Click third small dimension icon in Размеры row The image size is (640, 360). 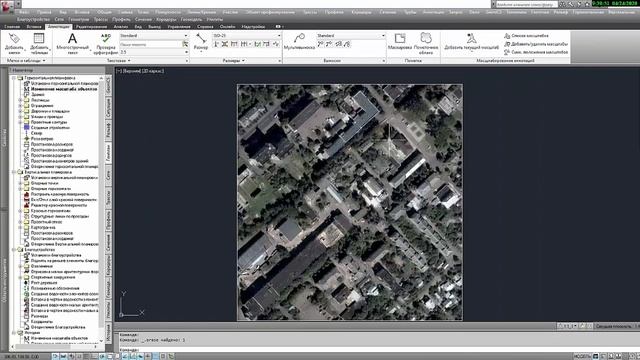[234, 44]
